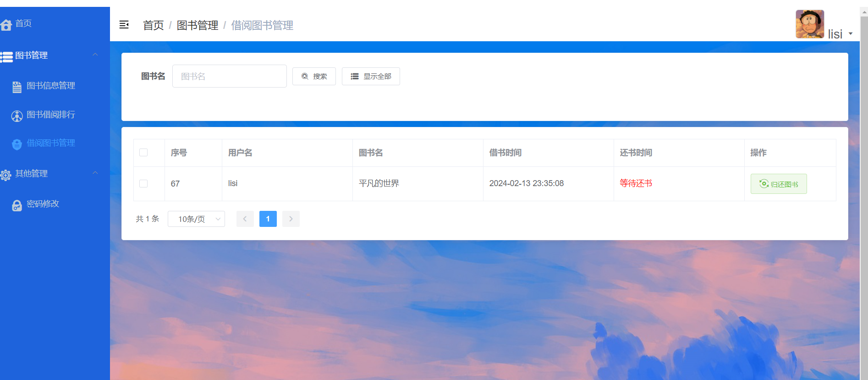This screenshot has width=868, height=380.
Task: Click the 其他管理 gear icon
Action: (x=6, y=175)
